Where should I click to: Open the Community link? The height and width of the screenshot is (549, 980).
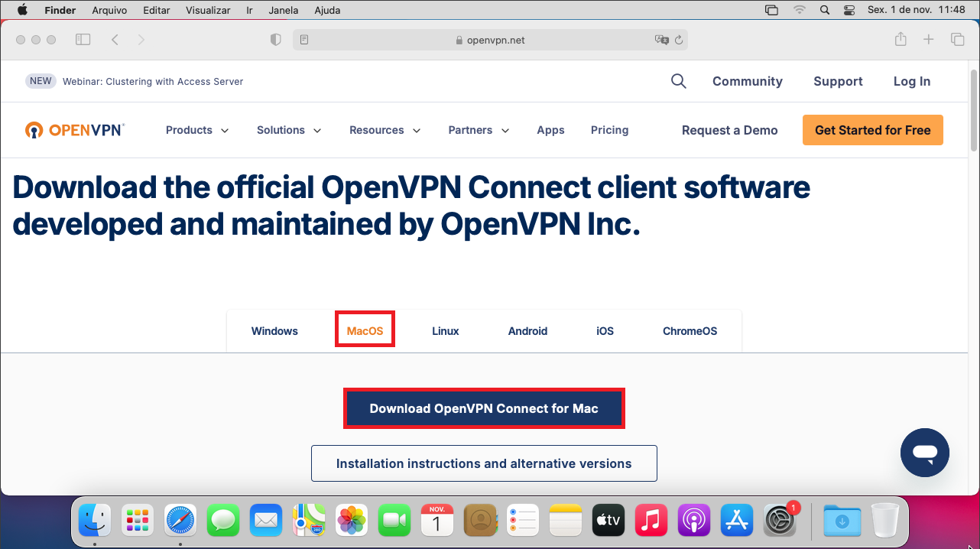748,81
